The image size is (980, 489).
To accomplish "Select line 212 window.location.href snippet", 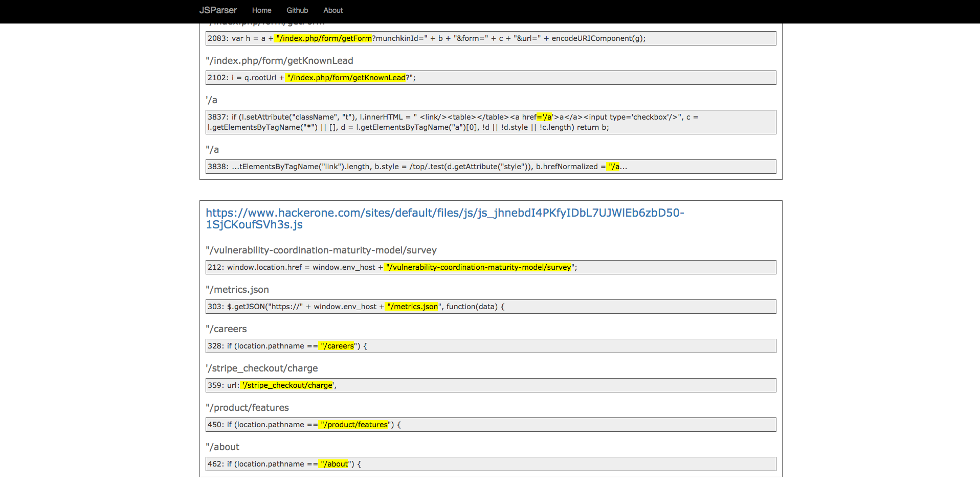I will tap(491, 267).
